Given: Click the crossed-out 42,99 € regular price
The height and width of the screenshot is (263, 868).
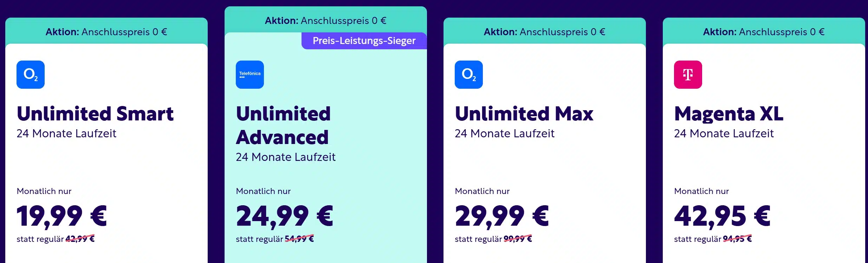Looking at the screenshot, I should 80,239.
